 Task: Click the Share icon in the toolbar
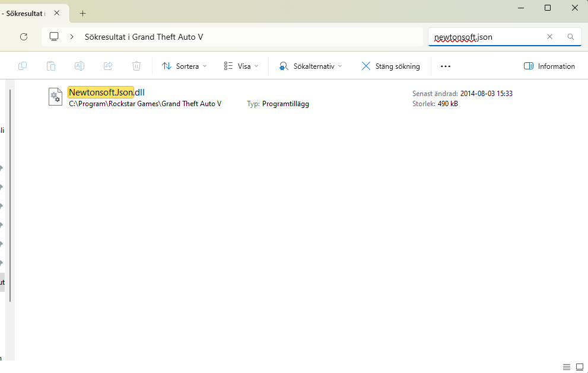click(108, 66)
